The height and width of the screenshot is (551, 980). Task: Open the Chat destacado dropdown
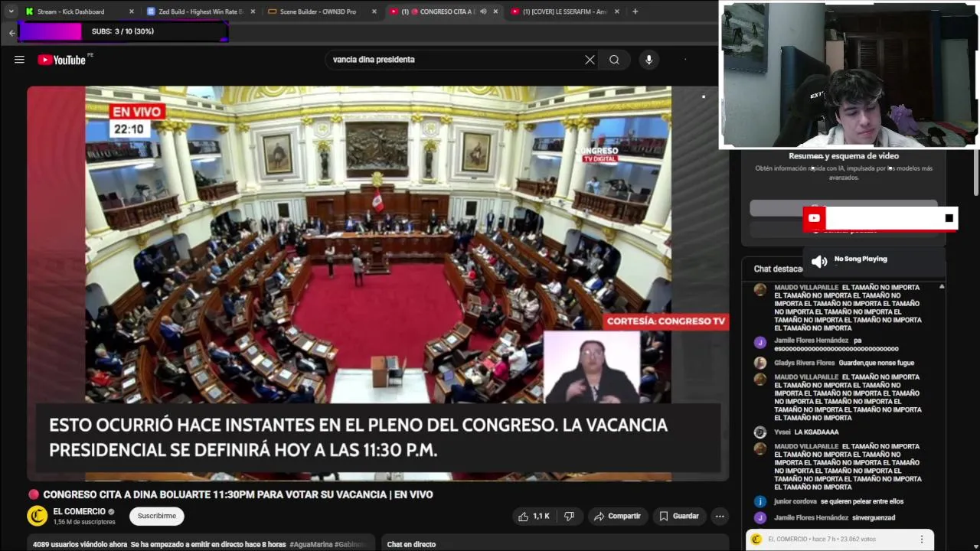click(x=779, y=269)
